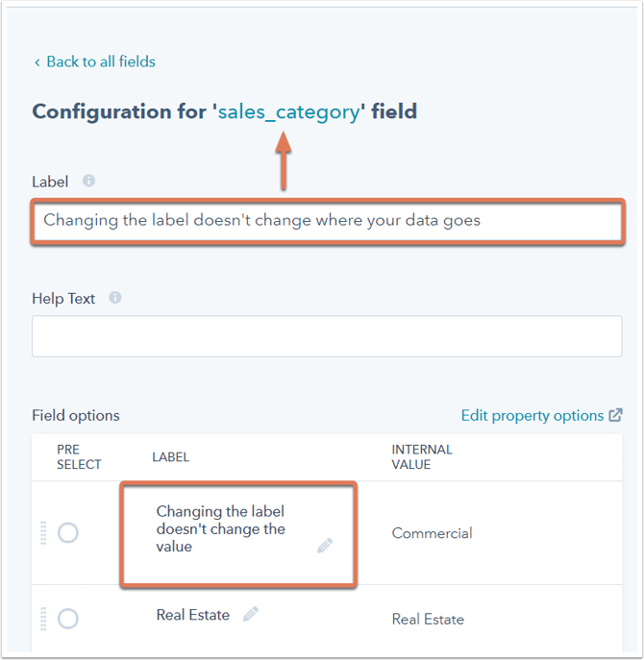Pre-select the Commercial option radio button
The height and width of the screenshot is (660, 644).
point(68,533)
